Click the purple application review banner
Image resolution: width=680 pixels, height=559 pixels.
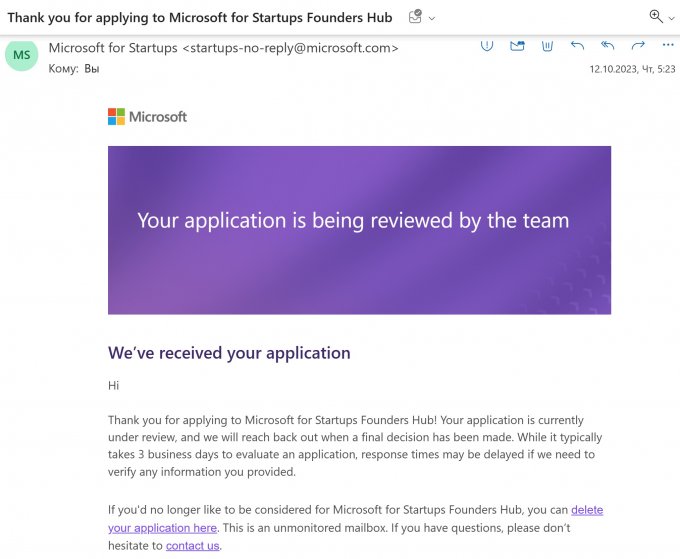pos(359,230)
